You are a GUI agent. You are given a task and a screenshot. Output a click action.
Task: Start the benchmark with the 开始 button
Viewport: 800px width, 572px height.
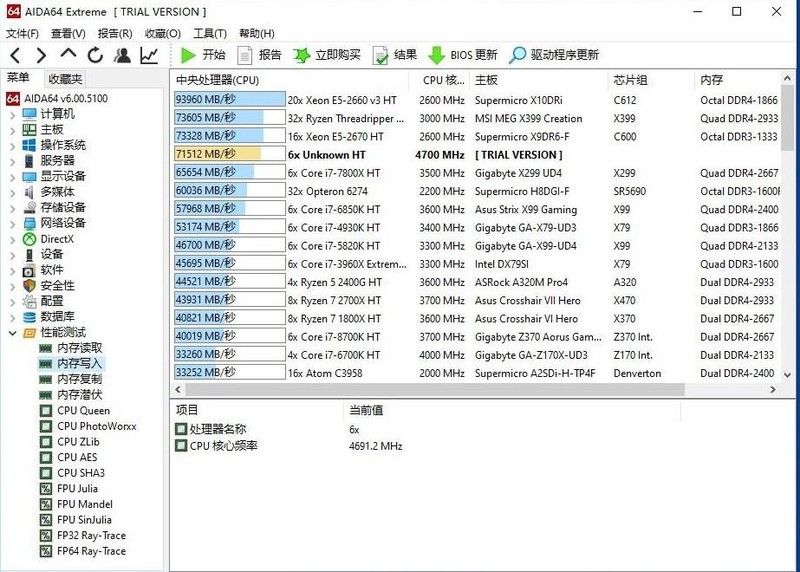point(203,55)
